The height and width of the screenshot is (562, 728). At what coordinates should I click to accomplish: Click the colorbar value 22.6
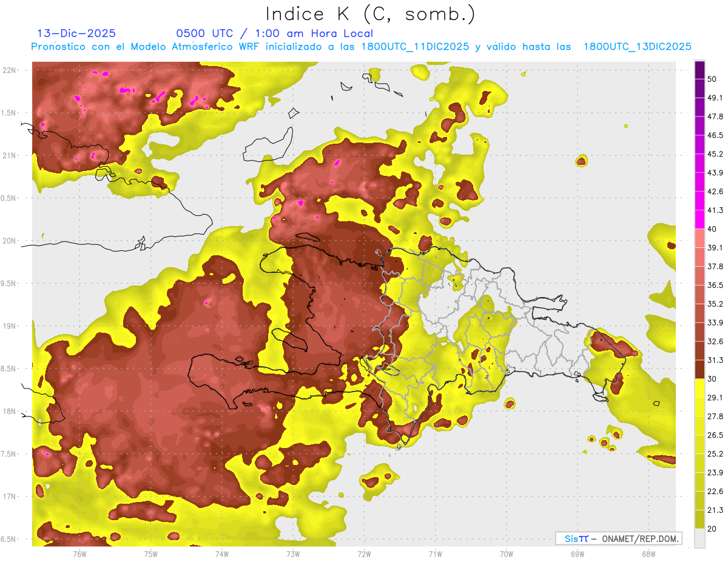(715, 491)
